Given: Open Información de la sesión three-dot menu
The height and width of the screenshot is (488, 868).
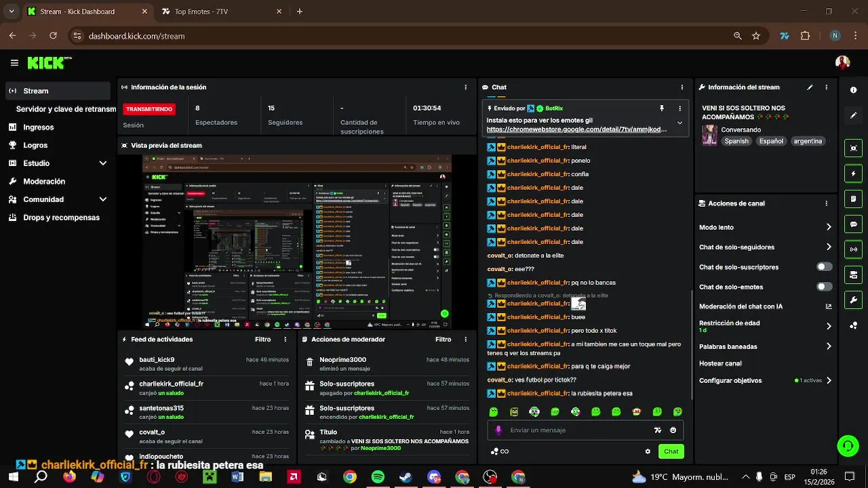Looking at the screenshot, I should 465,87.
